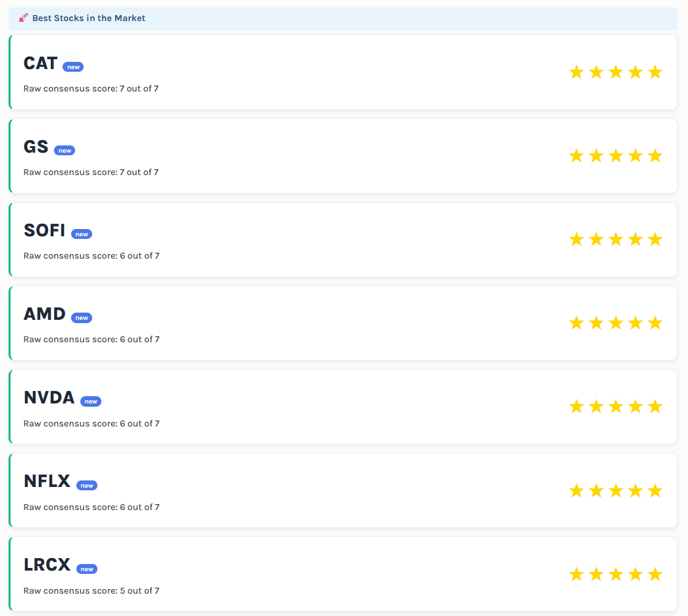Click the last star in LRCX's rating

pos(655,574)
